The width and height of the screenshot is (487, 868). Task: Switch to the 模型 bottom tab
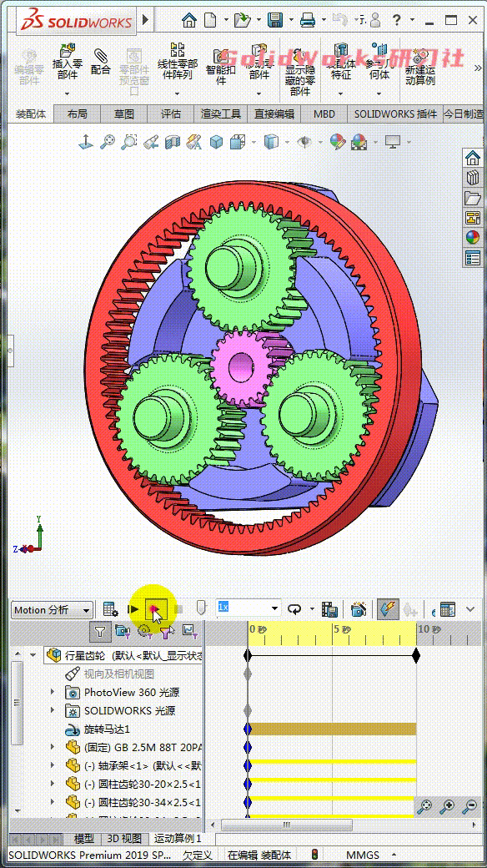click(x=84, y=840)
